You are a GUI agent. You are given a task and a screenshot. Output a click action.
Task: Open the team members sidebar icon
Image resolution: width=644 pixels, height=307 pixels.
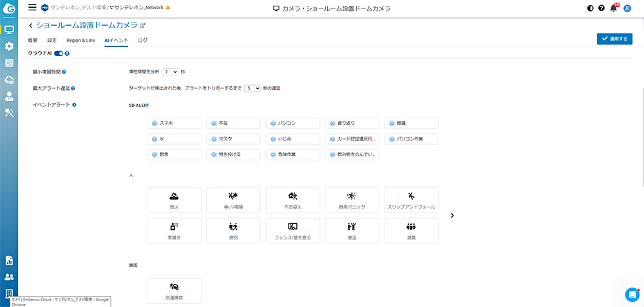[x=9, y=277]
